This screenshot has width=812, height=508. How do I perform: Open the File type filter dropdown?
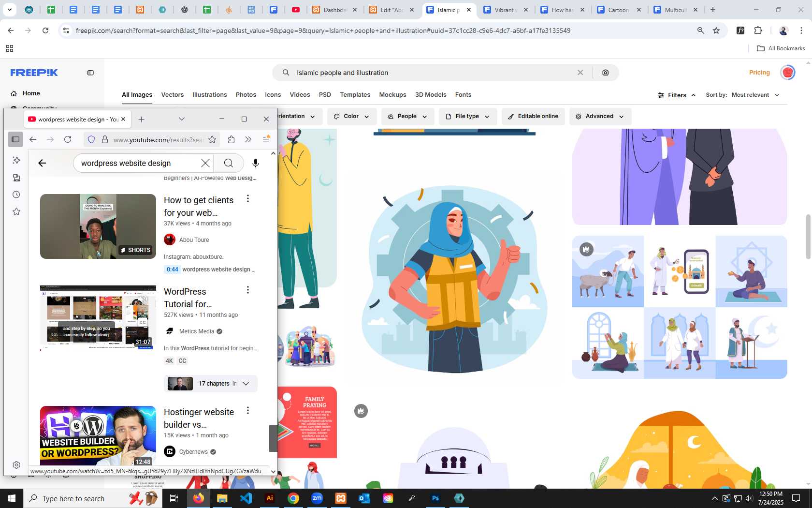click(467, 117)
